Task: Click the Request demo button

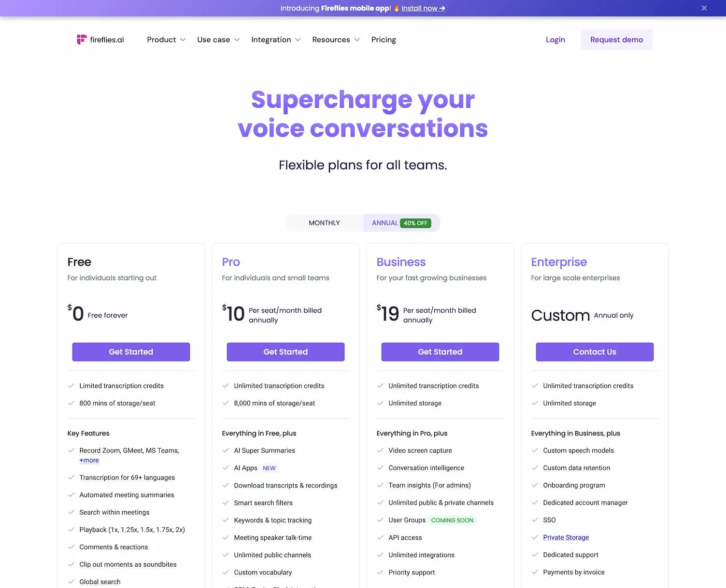Action: (x=616, y=40)
